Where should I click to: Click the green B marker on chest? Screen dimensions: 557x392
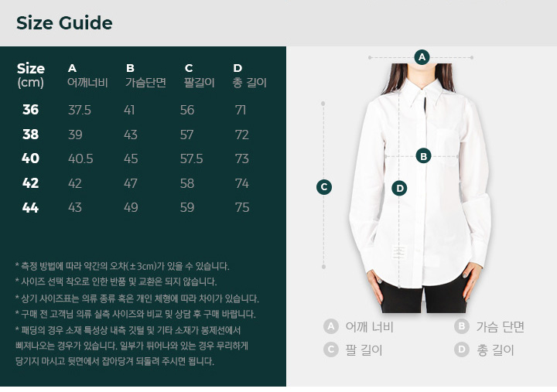pos(423,156)
